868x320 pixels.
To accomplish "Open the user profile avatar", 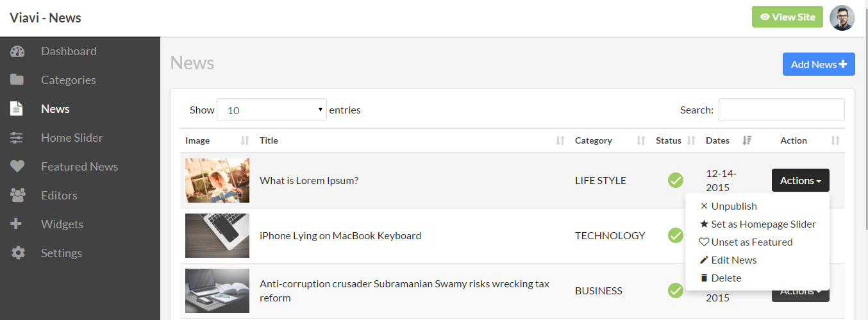I will pos(842,17).
